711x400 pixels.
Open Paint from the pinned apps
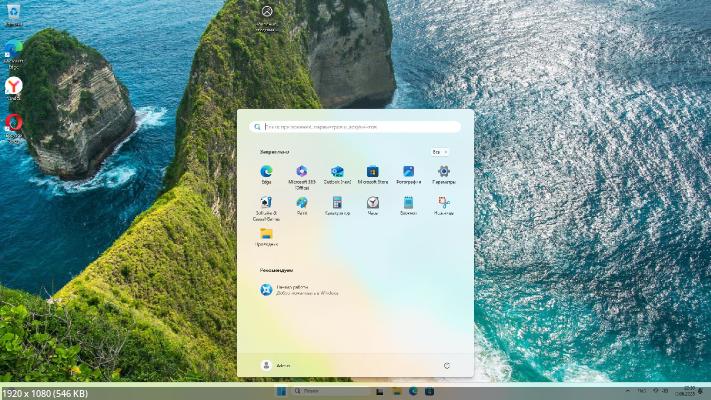pos(302,205)
